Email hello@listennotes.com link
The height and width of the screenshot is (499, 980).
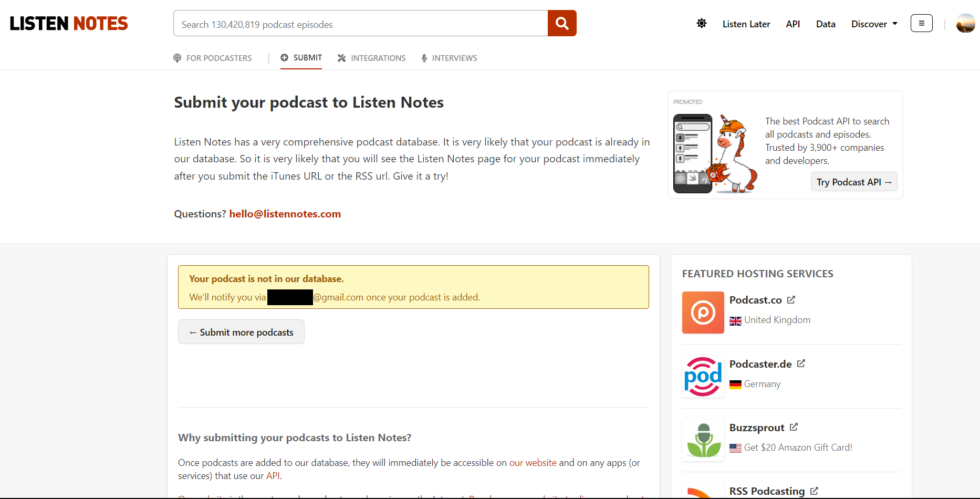(285, 214)
